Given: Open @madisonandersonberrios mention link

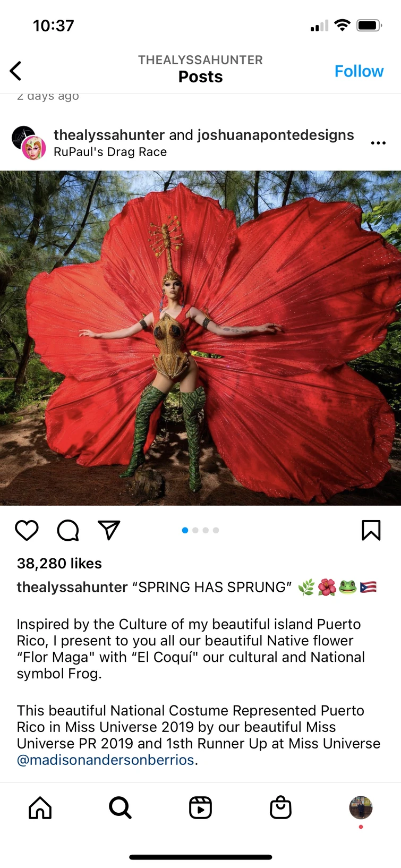Looking at the screenshot, I should point(106,760).
